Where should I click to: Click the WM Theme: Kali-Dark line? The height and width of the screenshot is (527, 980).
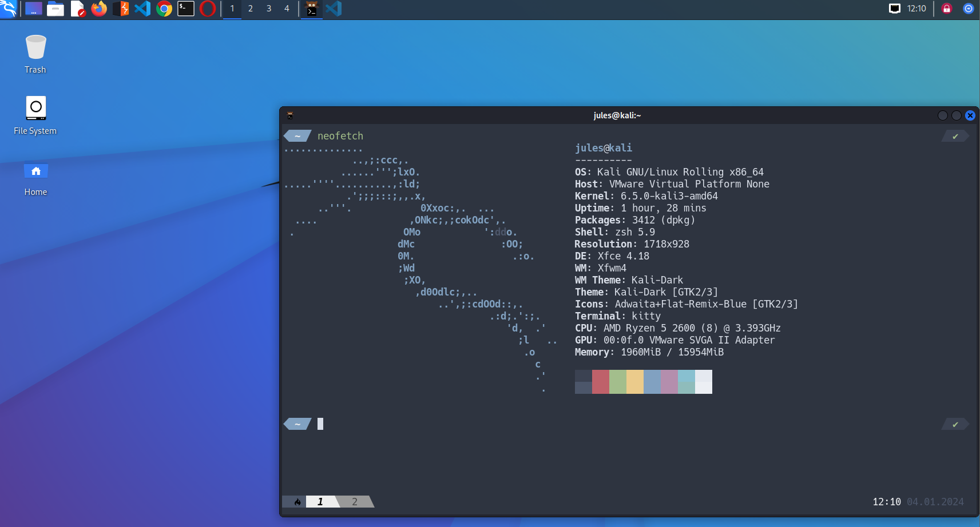pyautogui.click(x=629, y=280)
